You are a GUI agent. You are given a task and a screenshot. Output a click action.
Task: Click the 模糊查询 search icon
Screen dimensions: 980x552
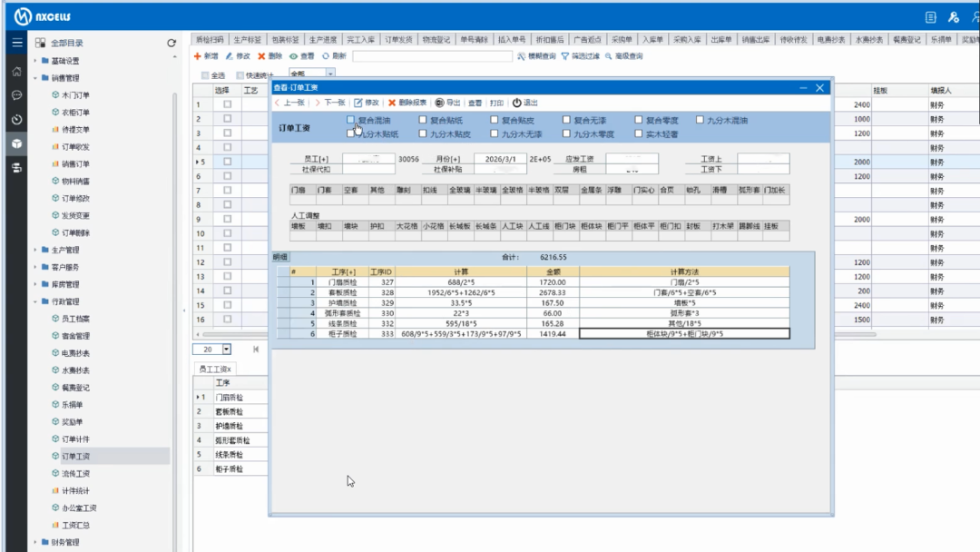(x=521, y=56)
